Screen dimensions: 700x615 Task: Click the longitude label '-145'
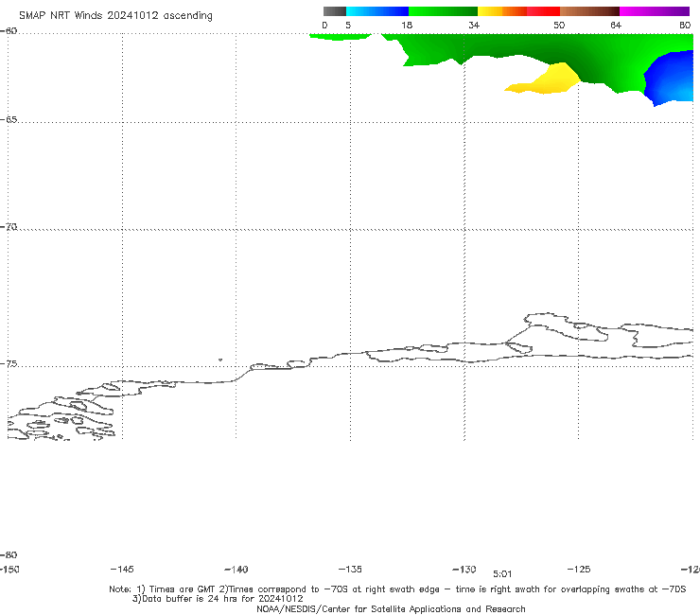click(x=121, y=569)
